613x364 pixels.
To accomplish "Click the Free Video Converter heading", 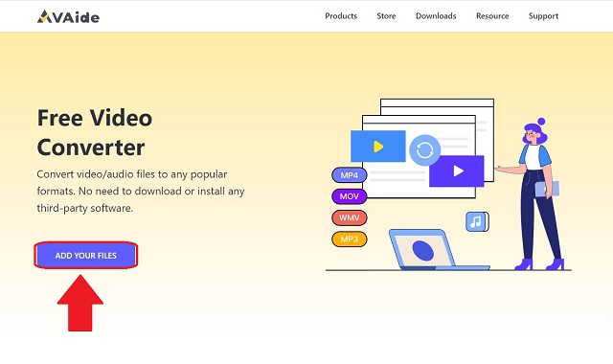I will pyautogui.click(x=95, y=132).
